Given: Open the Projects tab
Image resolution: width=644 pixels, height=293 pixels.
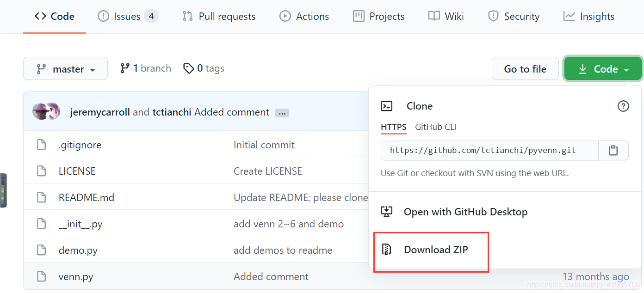Looking at the screenshot, I should [x=378, y=17].
